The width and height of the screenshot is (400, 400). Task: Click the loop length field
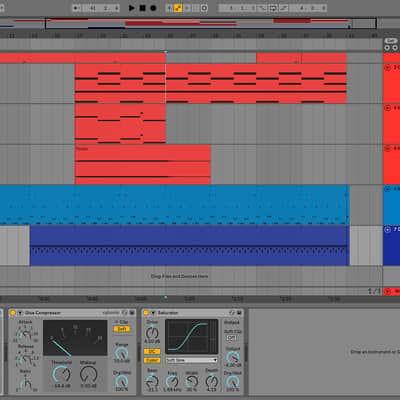pyautogui.click(x=309, y=8)
